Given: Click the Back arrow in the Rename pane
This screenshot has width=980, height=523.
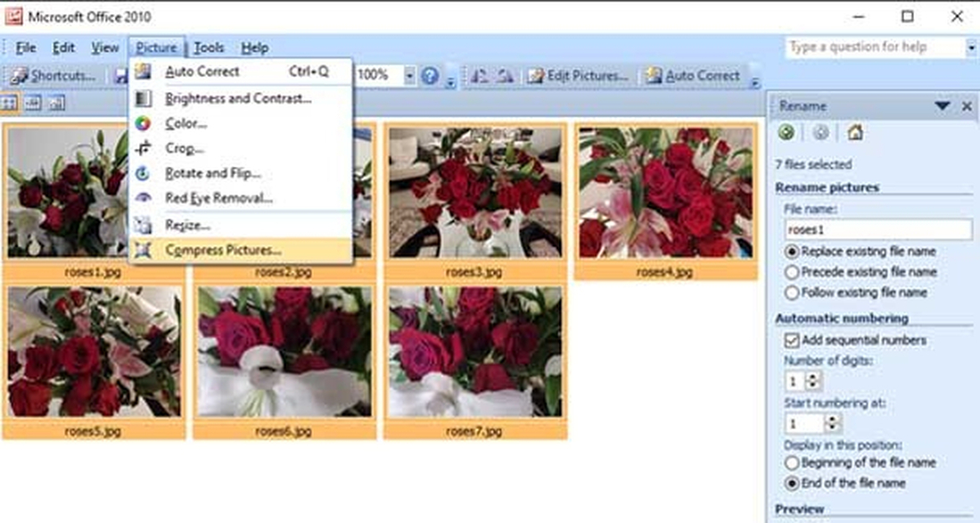Looking at the screenshot, I should pyautogui.click(x=786, y=132).
